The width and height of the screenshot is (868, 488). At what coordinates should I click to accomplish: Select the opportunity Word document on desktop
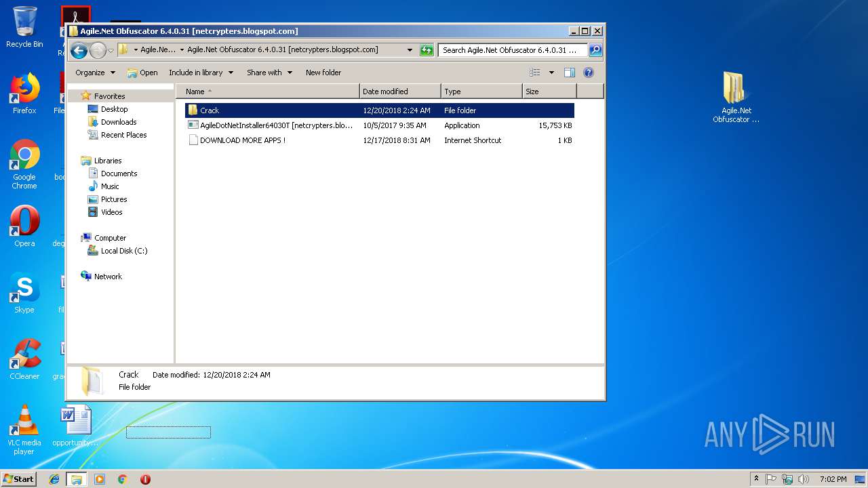[75, 426]
